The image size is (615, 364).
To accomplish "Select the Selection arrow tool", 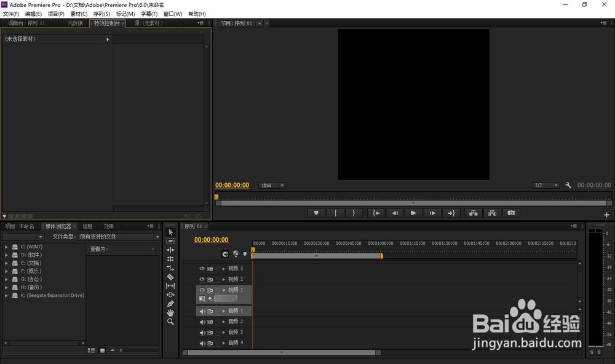I will pyautogui.click(x=170, y=232).
